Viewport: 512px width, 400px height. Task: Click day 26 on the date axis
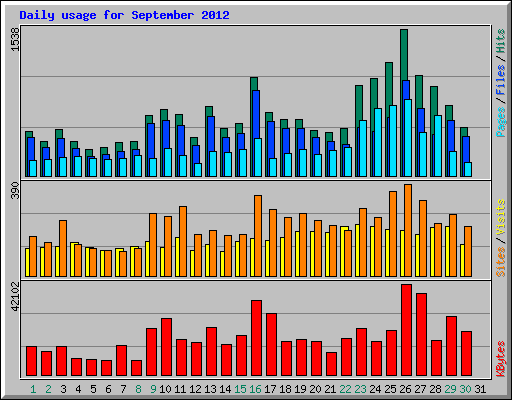coord(405,389)
